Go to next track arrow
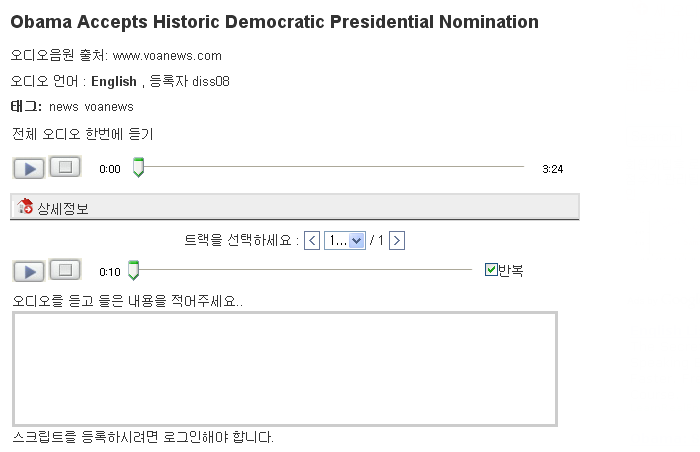Viewport: 700px width, 452px height. click(397, 241)
